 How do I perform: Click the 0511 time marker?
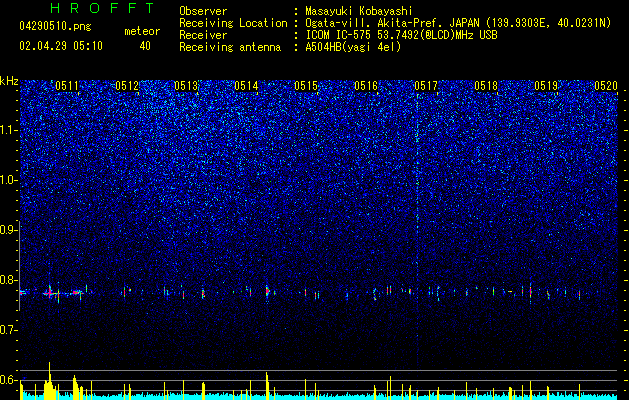click(67, 86)
